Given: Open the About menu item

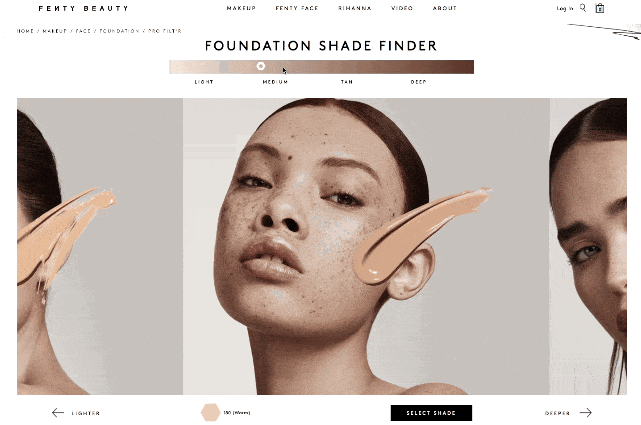Looking at the screenshot, I should pos(444,8).
